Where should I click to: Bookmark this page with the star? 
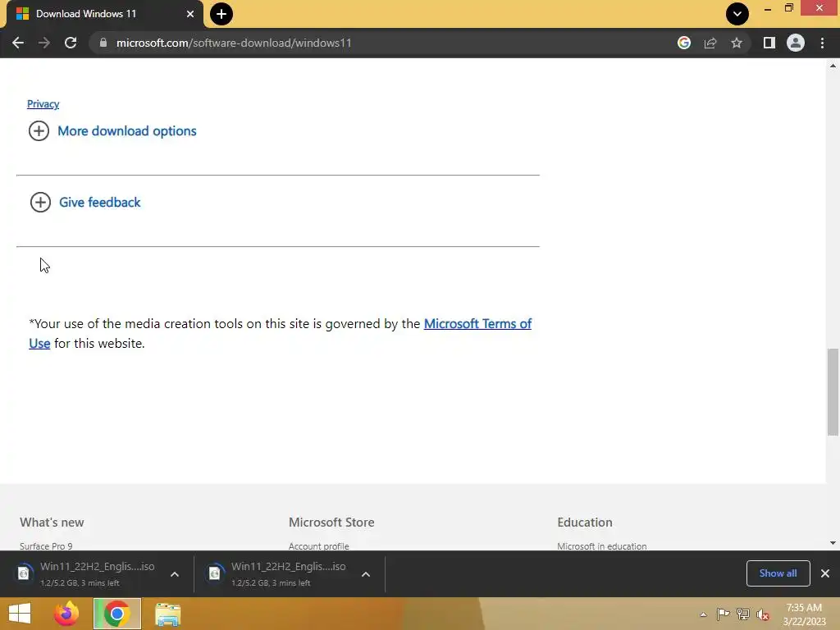[x=737, y=43]
